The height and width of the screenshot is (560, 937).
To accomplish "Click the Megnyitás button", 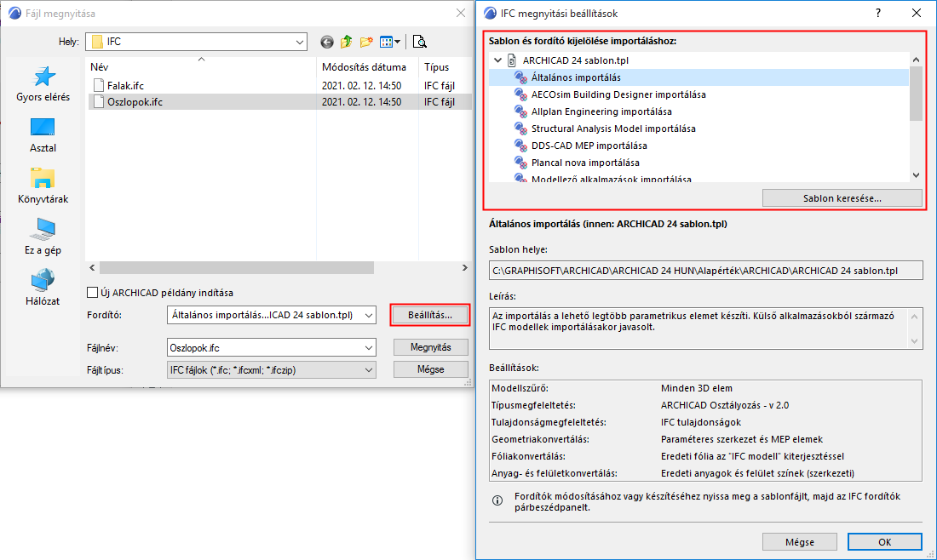I will point(431,347).
